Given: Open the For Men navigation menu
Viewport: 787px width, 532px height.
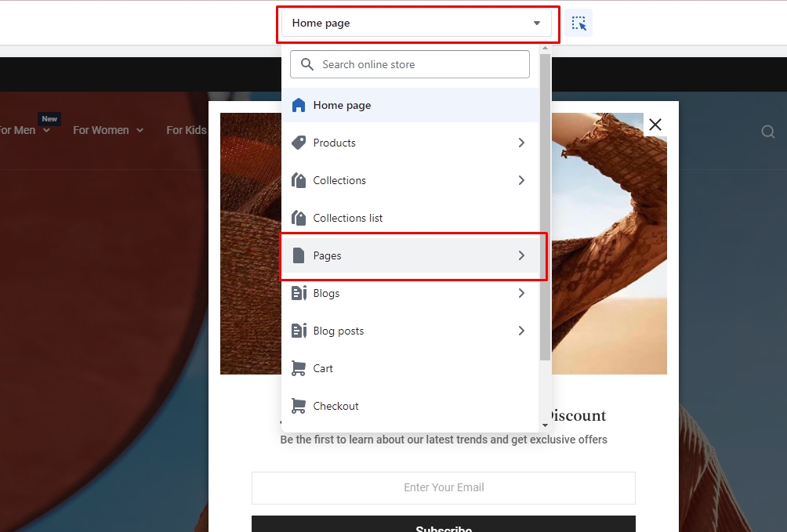Looking at the screenshot, I should (16, 130).
